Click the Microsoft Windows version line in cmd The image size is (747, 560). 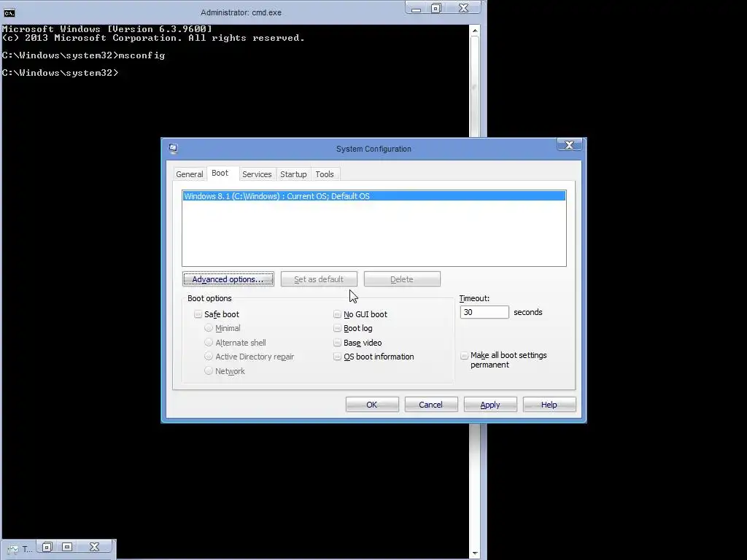pos(107,29)
